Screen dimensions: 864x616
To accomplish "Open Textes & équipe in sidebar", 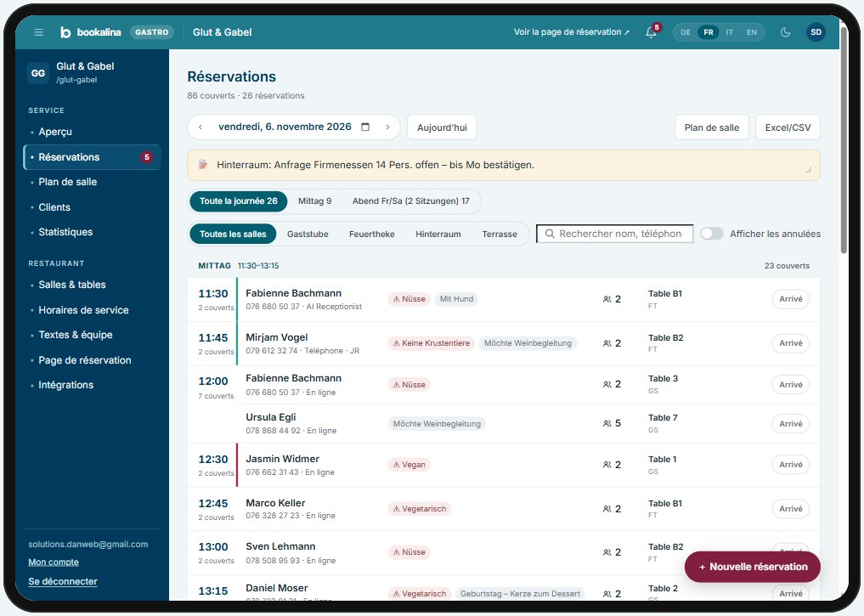I will point(92,335).
